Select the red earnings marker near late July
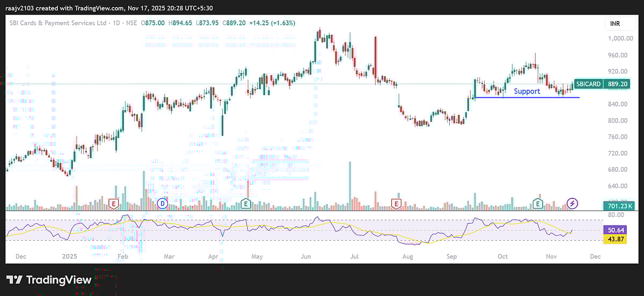Viewport: 644px width, 296px height. tap(396, 204)
